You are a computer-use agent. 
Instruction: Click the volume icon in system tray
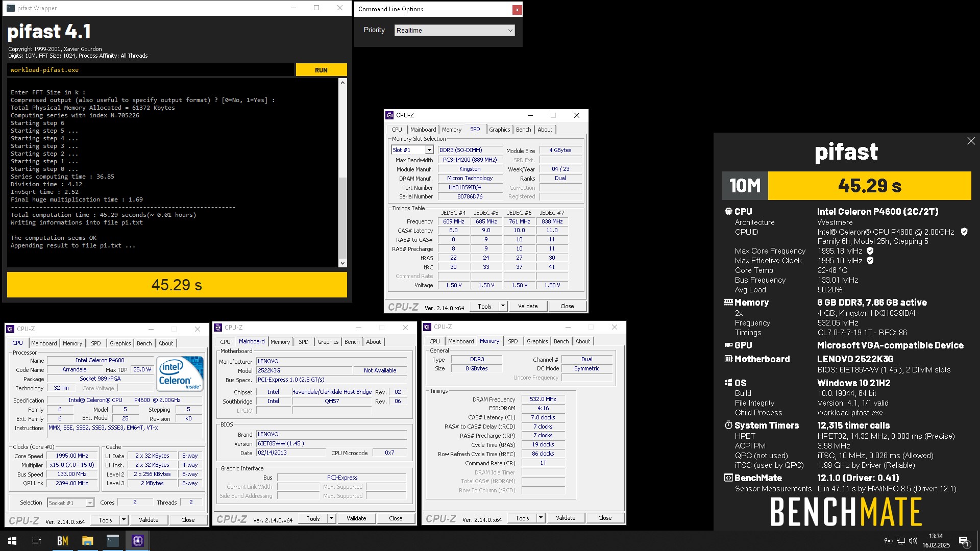pos(913,541)
